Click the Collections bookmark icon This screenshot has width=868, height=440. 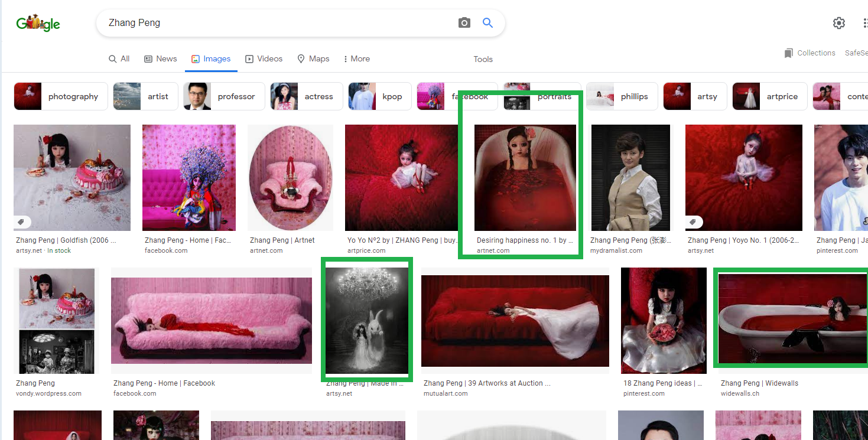click(788, 53)
